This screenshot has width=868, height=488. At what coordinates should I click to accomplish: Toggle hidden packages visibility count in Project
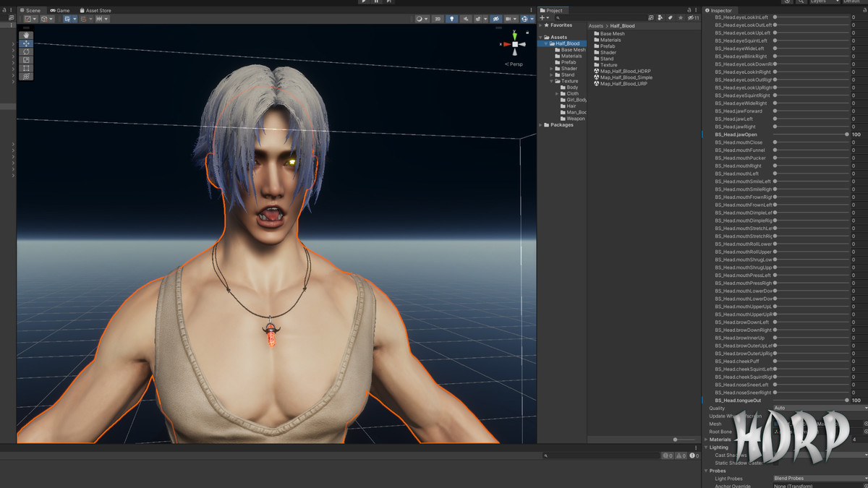(x=694, y=18)
